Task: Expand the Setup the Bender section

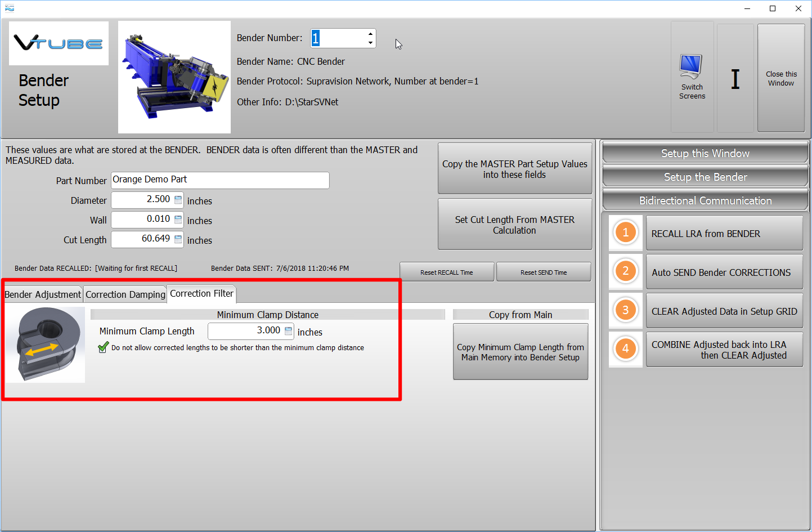Action: click(x=705, y=177)
